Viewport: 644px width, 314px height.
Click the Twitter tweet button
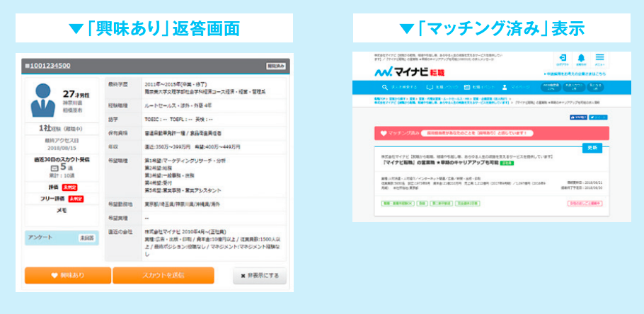[x=599, y=117]
